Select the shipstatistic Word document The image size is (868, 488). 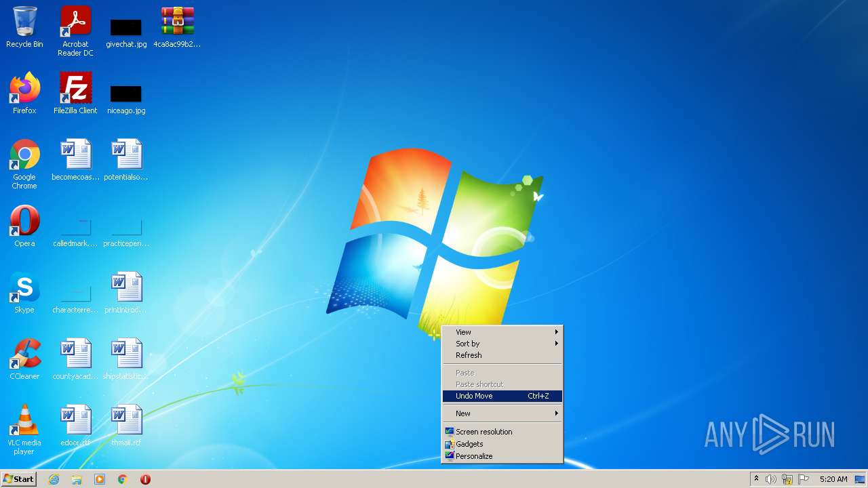click(126, 359)
